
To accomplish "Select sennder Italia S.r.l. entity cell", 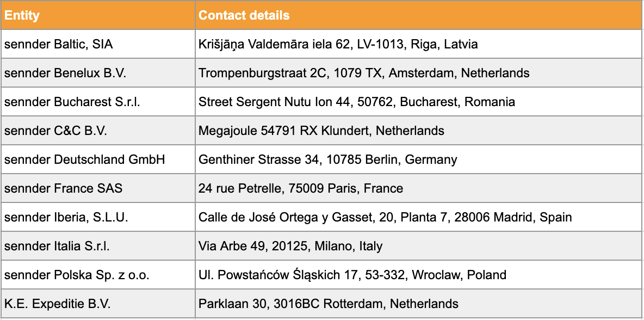I will pyautogui.click(x=98, y=245).
